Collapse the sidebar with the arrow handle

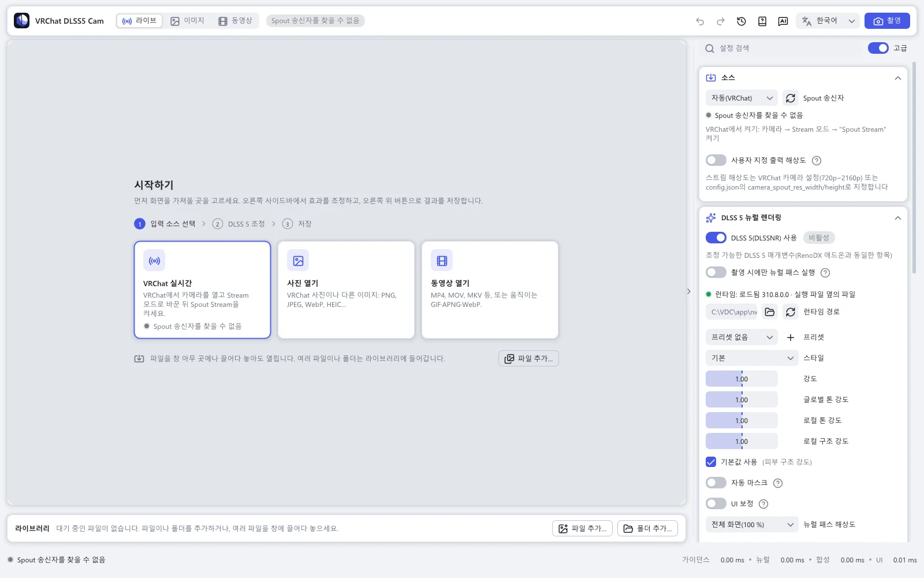(689, 291)
